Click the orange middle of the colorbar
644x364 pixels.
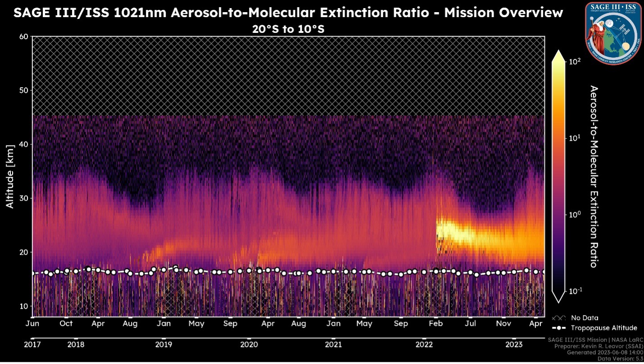(x=558, y=135)
